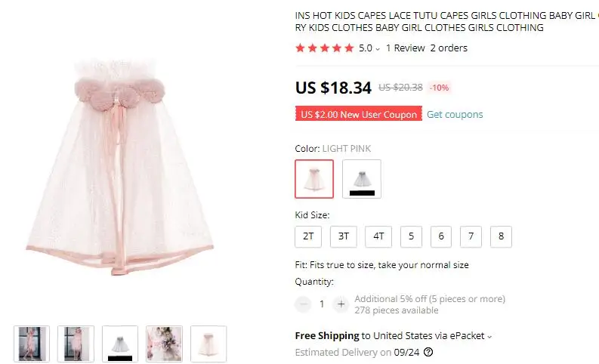Select the gray cape color swatch

[362, 179]
